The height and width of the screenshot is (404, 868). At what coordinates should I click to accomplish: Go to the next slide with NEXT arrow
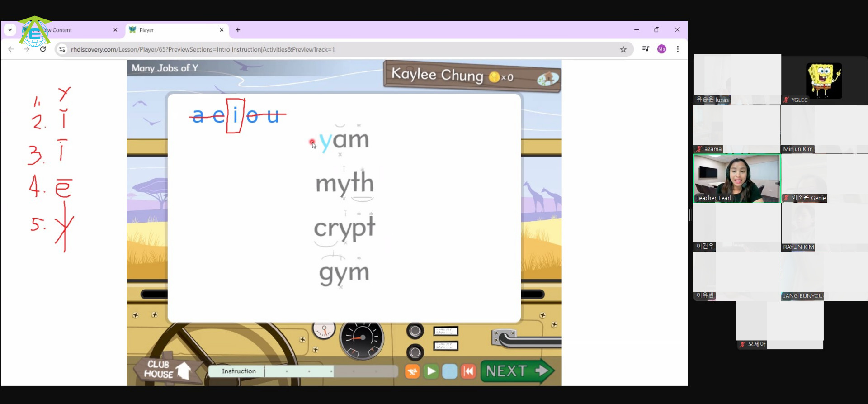518,371
